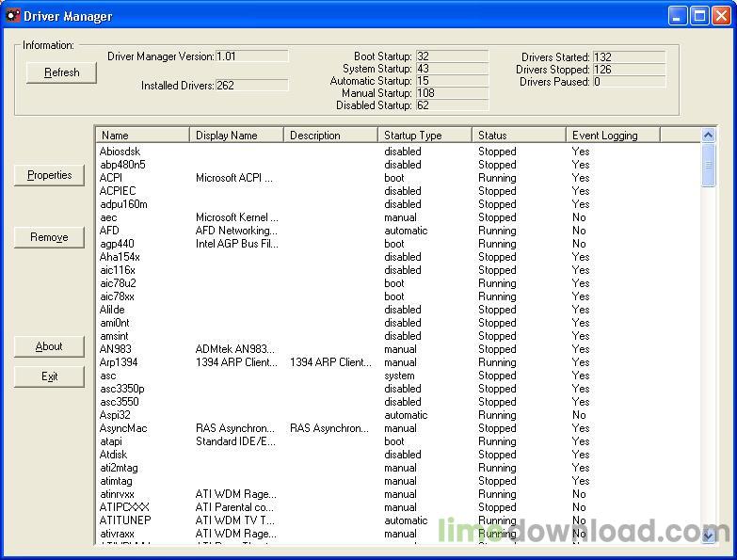Click the Installed Drivers count field
This screenshot has height=560, width=737.
tap(251, 86)
